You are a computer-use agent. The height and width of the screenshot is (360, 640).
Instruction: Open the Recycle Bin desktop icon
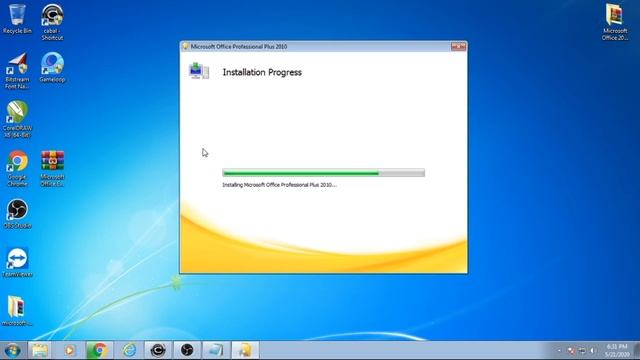pos(17,19)
